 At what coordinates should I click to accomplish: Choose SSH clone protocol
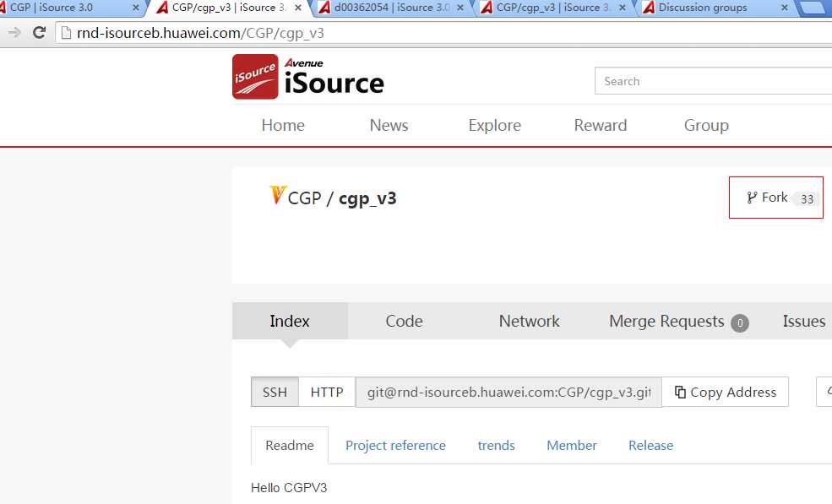pos(275,392)
